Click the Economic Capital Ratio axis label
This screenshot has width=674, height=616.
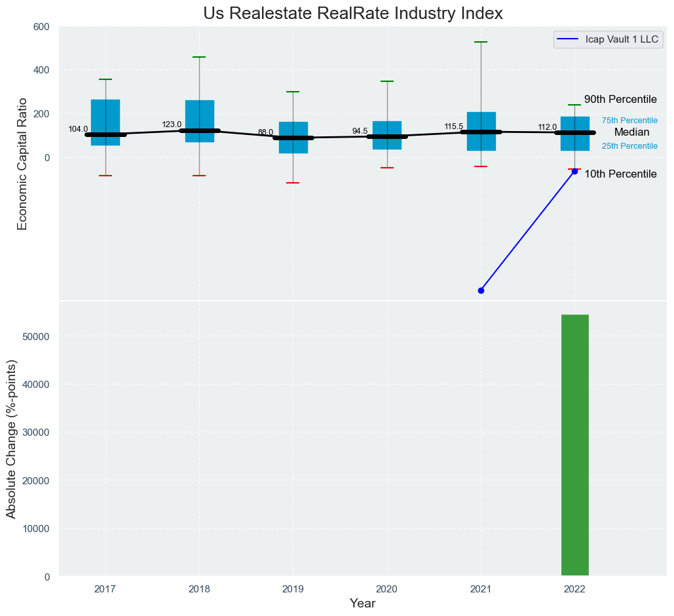22,163
